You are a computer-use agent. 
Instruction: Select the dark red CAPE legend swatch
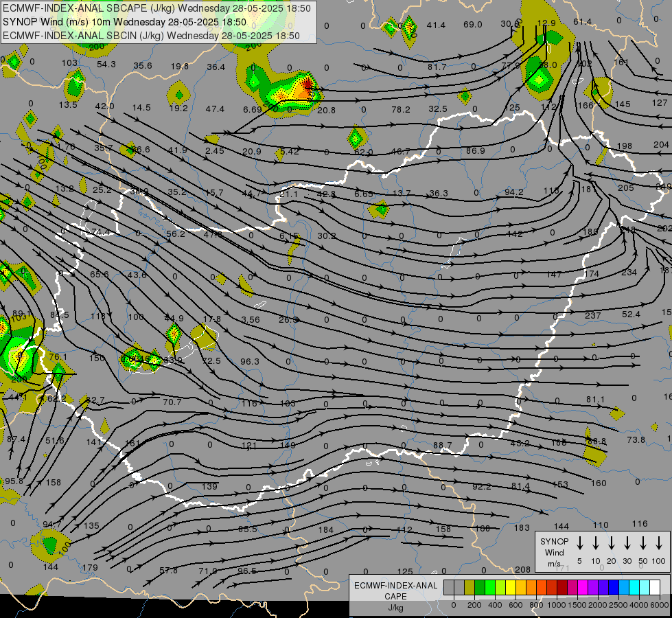pyautogui.click(x=562, y=588)
